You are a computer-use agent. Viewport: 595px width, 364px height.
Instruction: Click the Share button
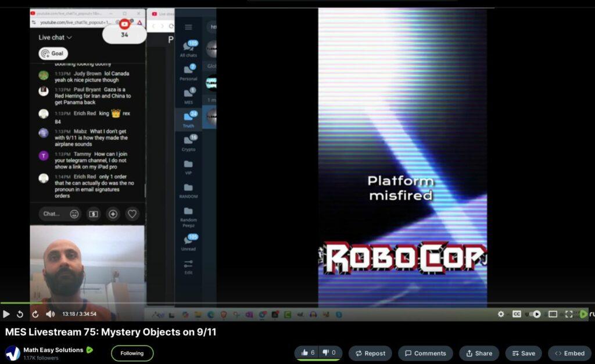pyautogui.click(x=479, y=353)
